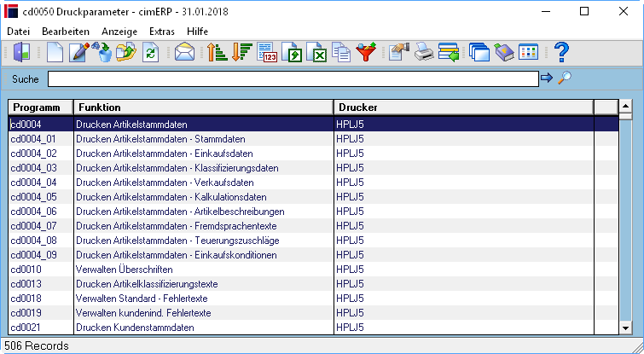
Task: Open the Bearbeiten menu
Action: click(66, 32)
